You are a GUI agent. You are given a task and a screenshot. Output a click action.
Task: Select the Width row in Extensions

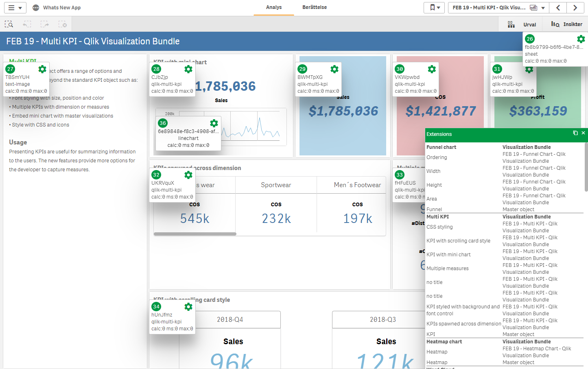coord(505,171)
